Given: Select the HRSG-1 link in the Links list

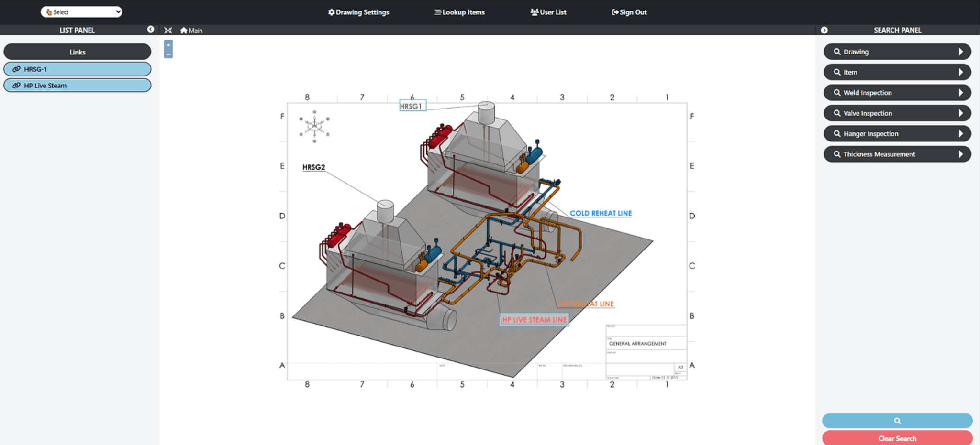Looking at the screenshot, I should (x=78, y=69).
